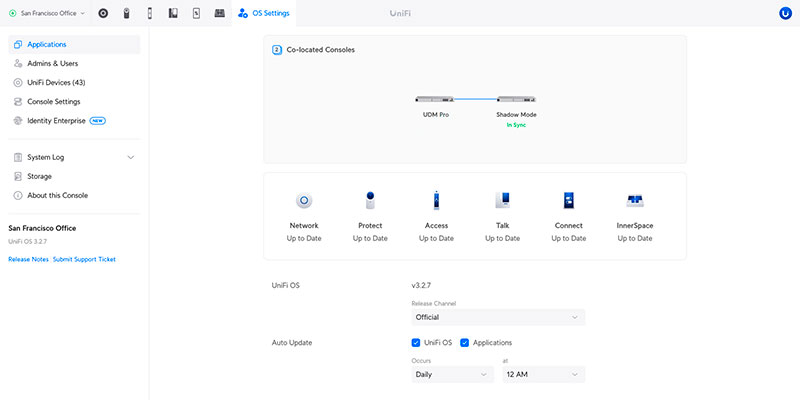Screen dimensions: 800x400
Task: Toggle the UniFi OS auto update checkbox
Action: tap(416, 343)
